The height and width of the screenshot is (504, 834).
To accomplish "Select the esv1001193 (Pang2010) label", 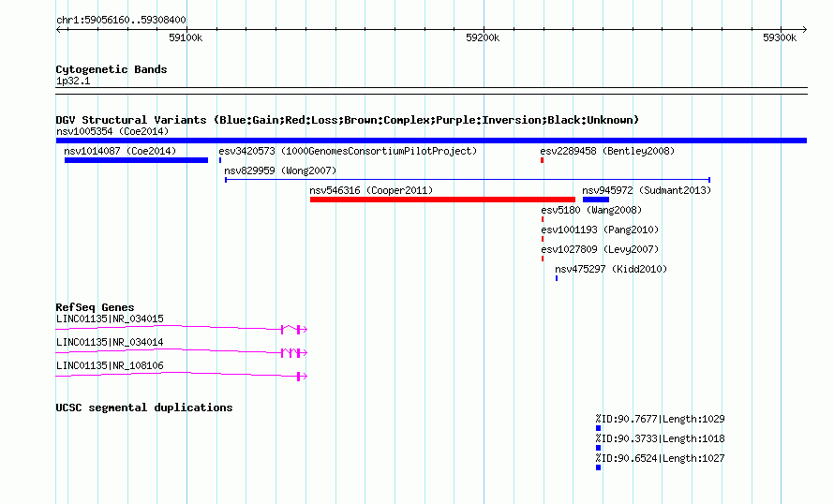I will (600, 230).
